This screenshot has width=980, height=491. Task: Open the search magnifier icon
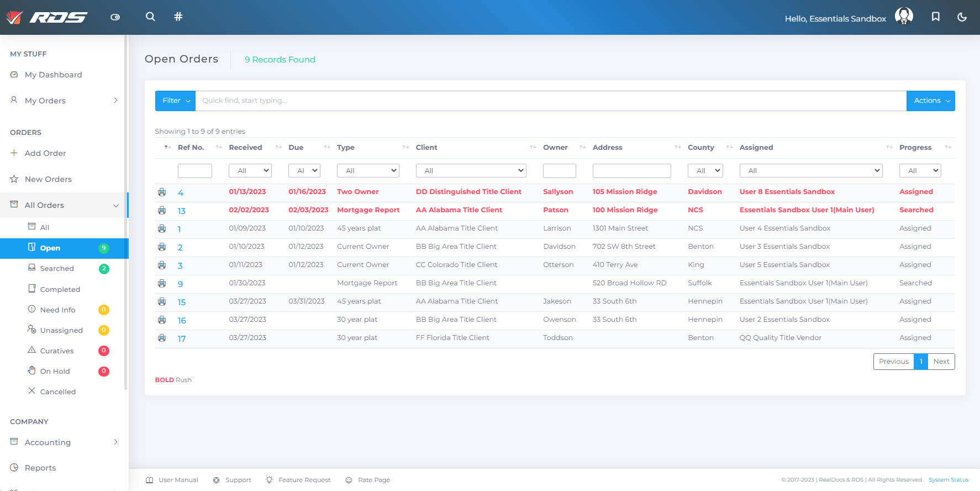point(150,17)
